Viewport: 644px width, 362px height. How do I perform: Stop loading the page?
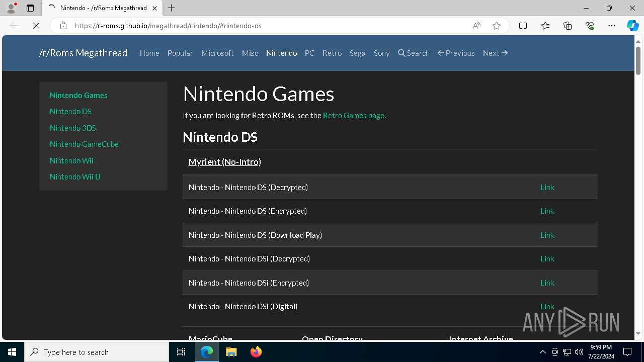(x=36, y=26)
